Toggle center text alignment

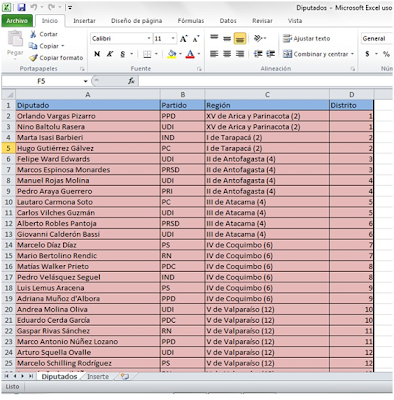click(227, 54)
